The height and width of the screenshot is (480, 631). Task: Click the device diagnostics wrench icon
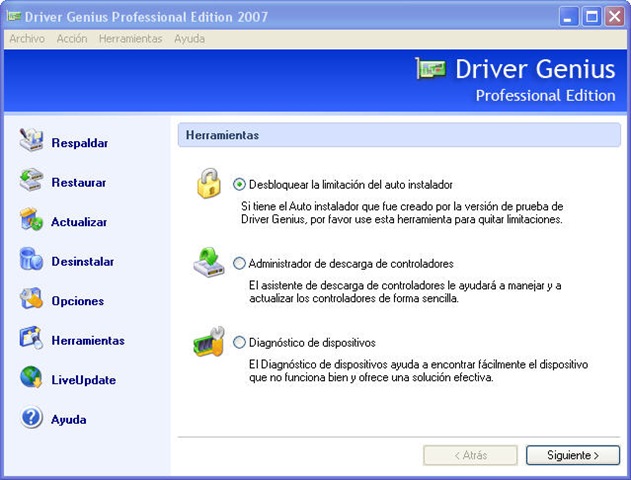(208, 341)
